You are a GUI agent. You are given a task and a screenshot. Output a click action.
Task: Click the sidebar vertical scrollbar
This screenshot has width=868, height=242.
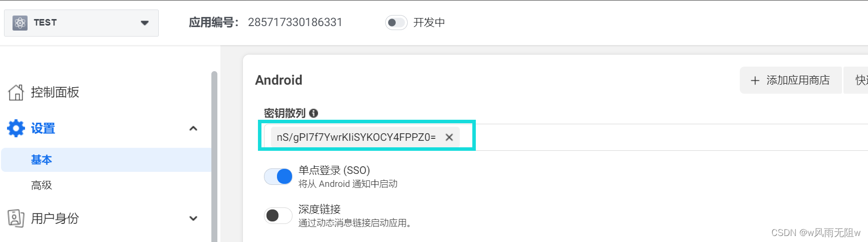[214, 156]
